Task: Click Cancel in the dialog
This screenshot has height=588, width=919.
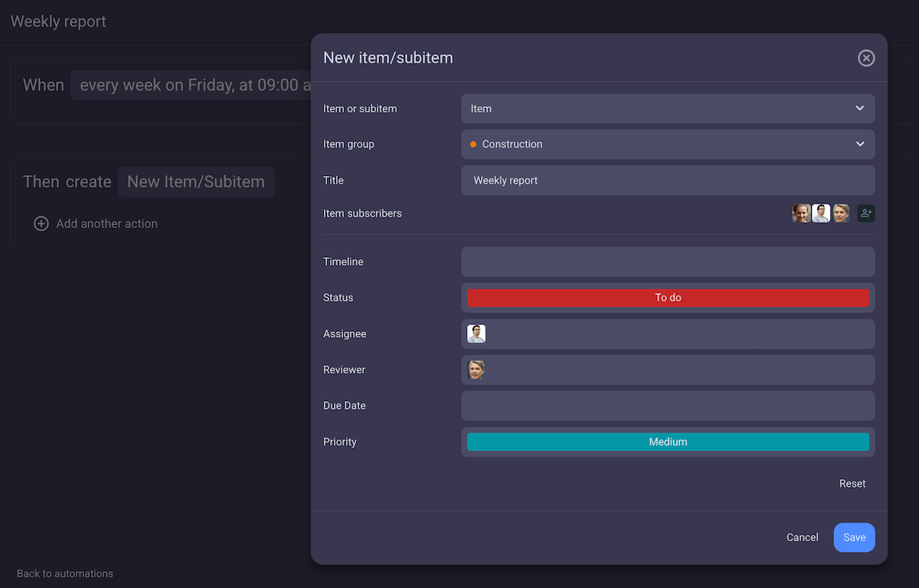Action: tap(802, 537)
